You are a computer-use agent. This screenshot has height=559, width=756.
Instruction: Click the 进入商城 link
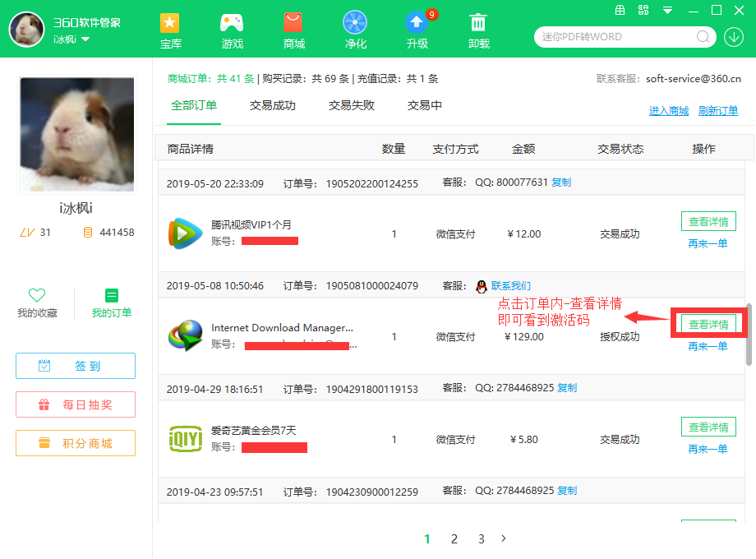pyautogui.click(x=669, y=111)
